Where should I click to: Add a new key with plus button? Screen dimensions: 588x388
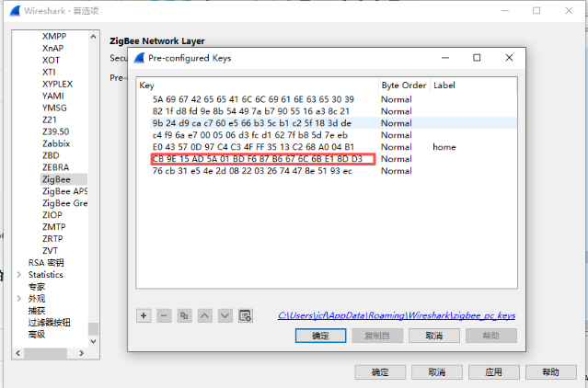144,315
